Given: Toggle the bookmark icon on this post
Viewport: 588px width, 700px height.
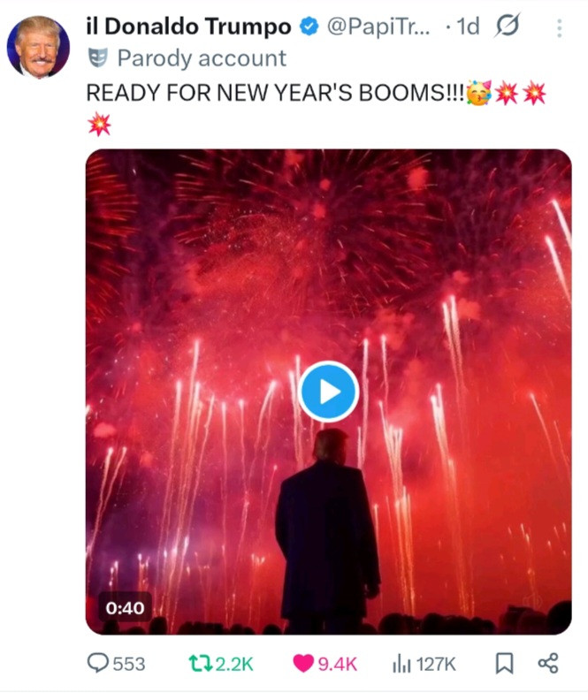Looking at the screenshot, I should 505,664.
